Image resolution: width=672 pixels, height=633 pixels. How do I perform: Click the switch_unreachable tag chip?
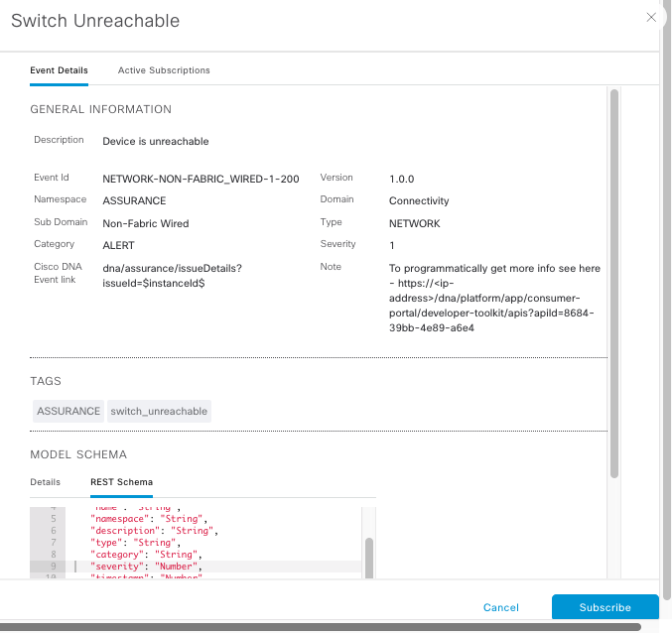[159, 411]
